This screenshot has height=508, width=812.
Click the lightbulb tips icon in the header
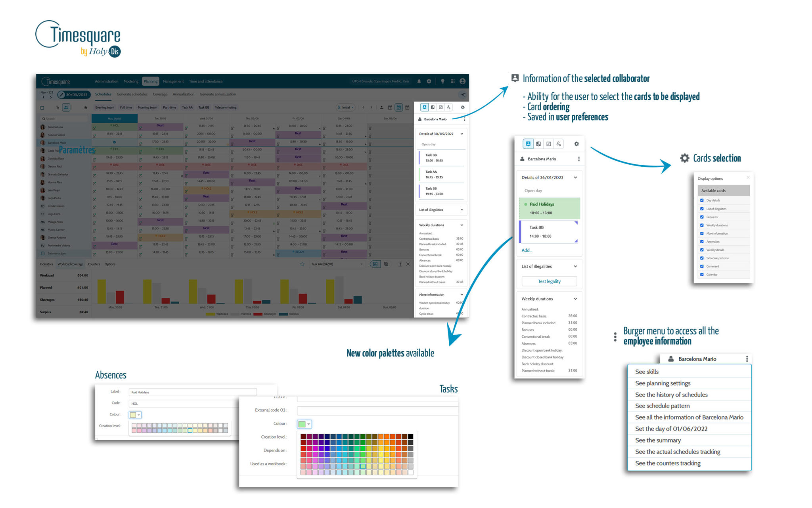442,81
